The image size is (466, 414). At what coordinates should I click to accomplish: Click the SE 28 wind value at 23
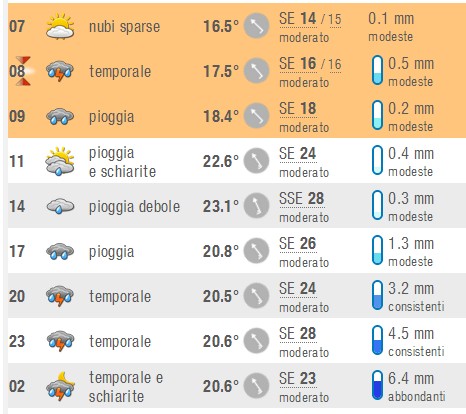pos(298,334)
